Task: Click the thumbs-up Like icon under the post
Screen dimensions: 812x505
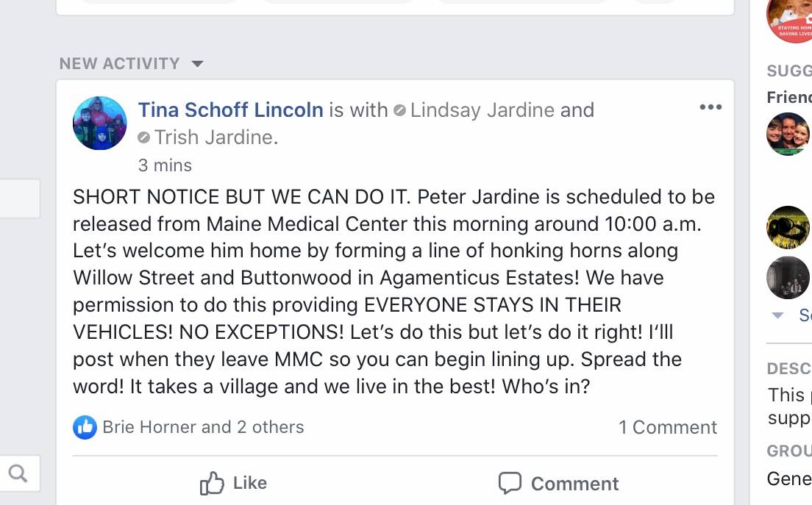Action: click(x=212, y=483)
